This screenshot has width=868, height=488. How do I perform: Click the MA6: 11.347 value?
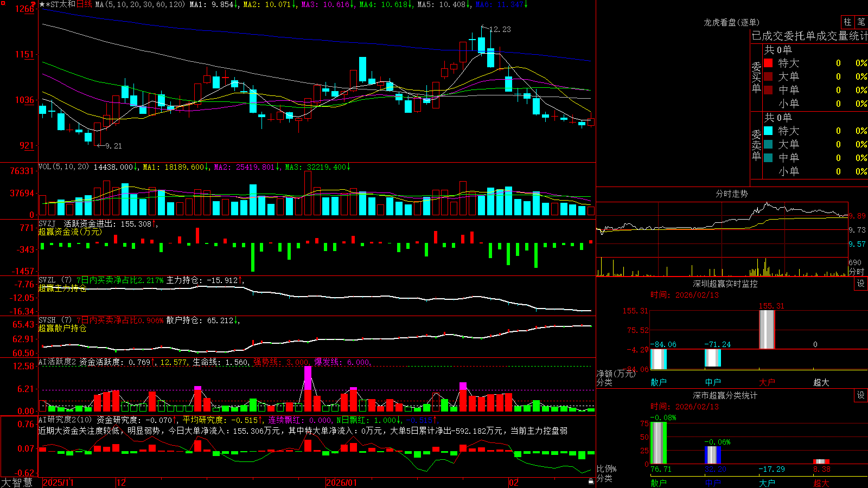pyautogui.click(x=502, y=4)
